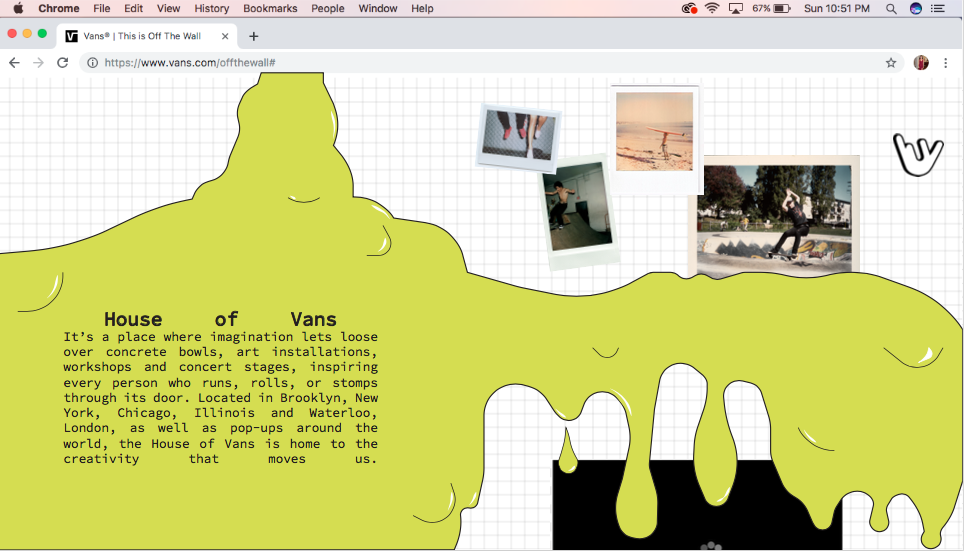Close the Vans browser tab
The image size is (964, 551).
(225, 36)
